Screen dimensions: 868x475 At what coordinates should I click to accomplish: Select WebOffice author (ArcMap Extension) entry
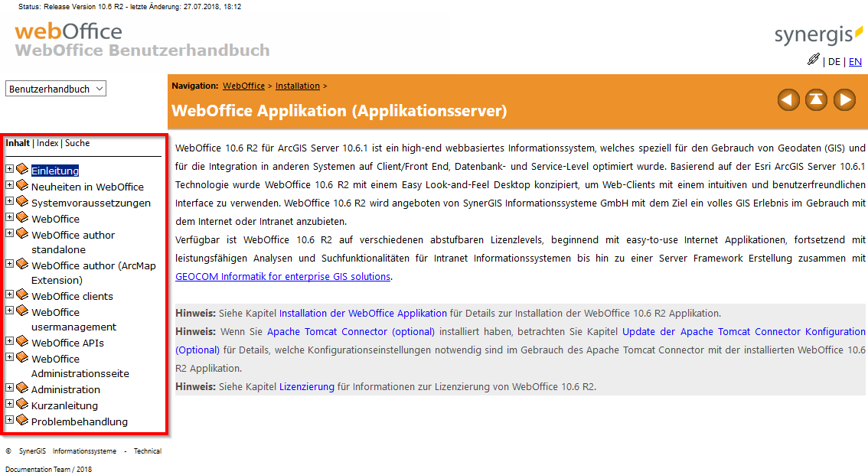click(x=93, y=272)
